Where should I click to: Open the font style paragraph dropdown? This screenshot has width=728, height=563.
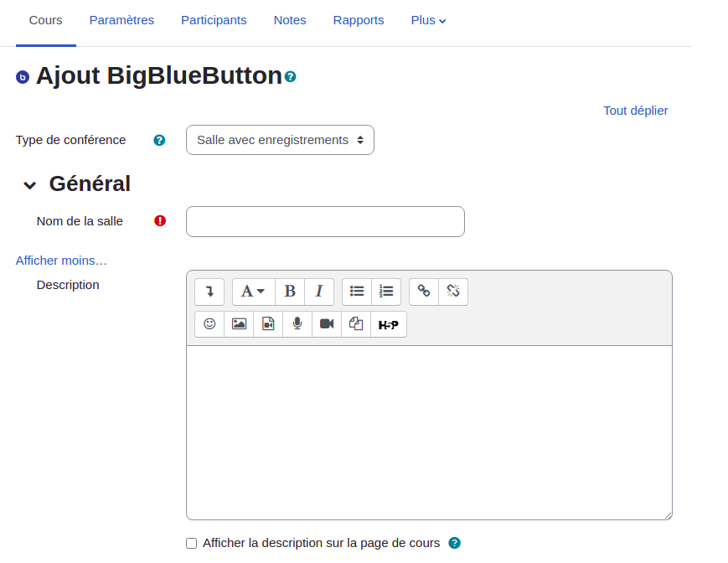(x=253, y=292)
